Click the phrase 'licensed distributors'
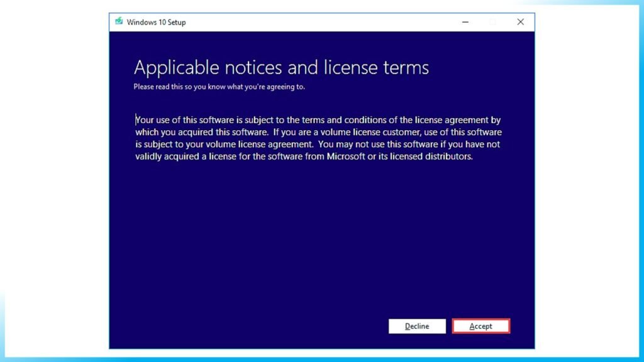The width and height of the screenshot is (644, 362). click(431, 156)
